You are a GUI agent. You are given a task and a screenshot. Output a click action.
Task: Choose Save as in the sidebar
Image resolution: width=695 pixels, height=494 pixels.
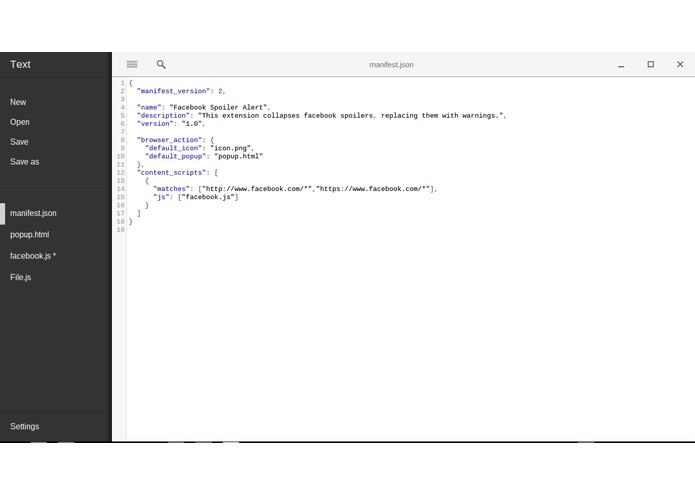[24, 162]
